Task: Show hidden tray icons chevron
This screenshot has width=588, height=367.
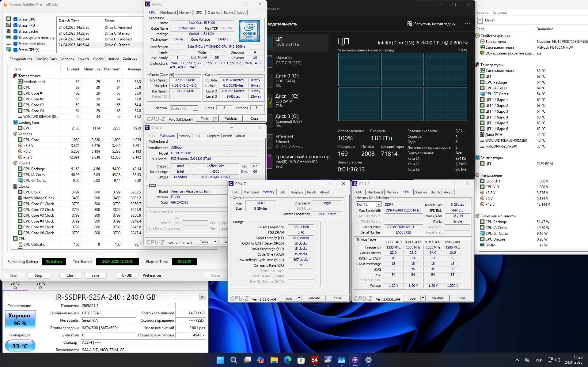Action: click(x=517, y=360)
